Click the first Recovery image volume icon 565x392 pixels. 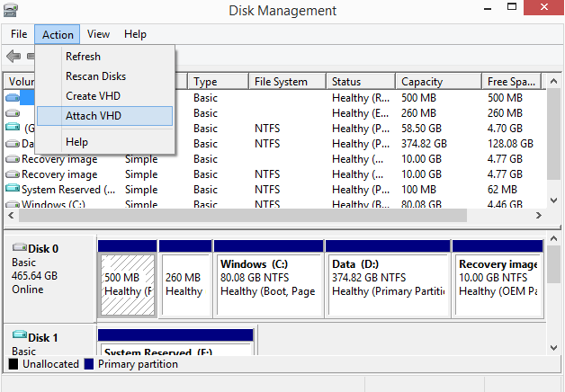(x=13, y=159)
